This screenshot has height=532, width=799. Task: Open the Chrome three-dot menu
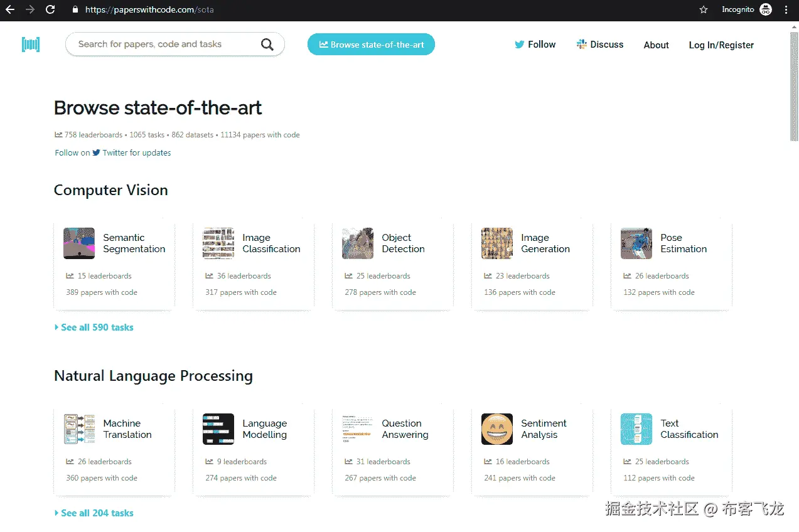[x=786, y=9]
